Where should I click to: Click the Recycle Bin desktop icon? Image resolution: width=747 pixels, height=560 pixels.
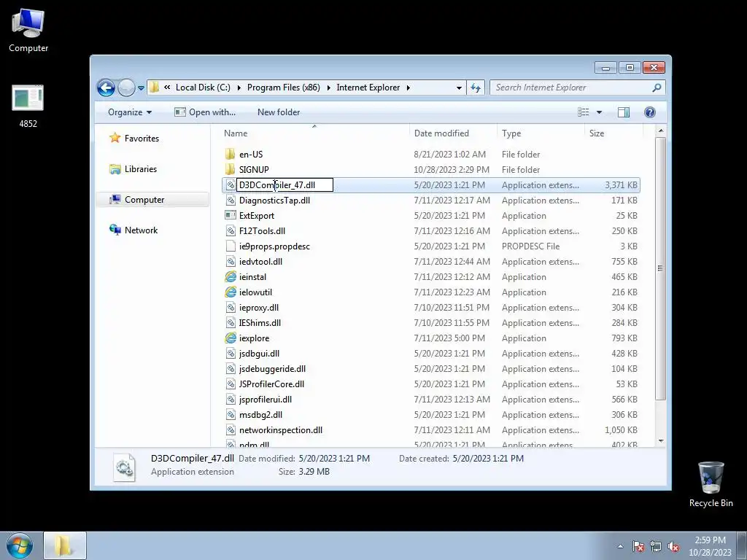(711, 484)
